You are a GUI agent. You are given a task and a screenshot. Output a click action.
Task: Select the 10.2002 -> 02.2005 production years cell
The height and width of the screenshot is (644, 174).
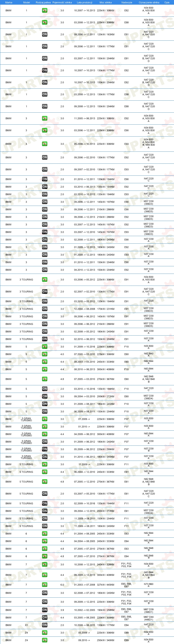pyautogui.click(x=84, y=610)
